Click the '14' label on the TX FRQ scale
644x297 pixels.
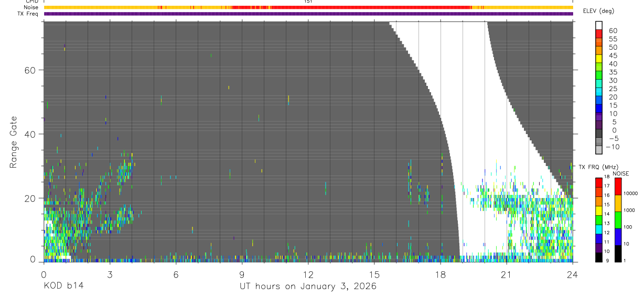[607, 214]
